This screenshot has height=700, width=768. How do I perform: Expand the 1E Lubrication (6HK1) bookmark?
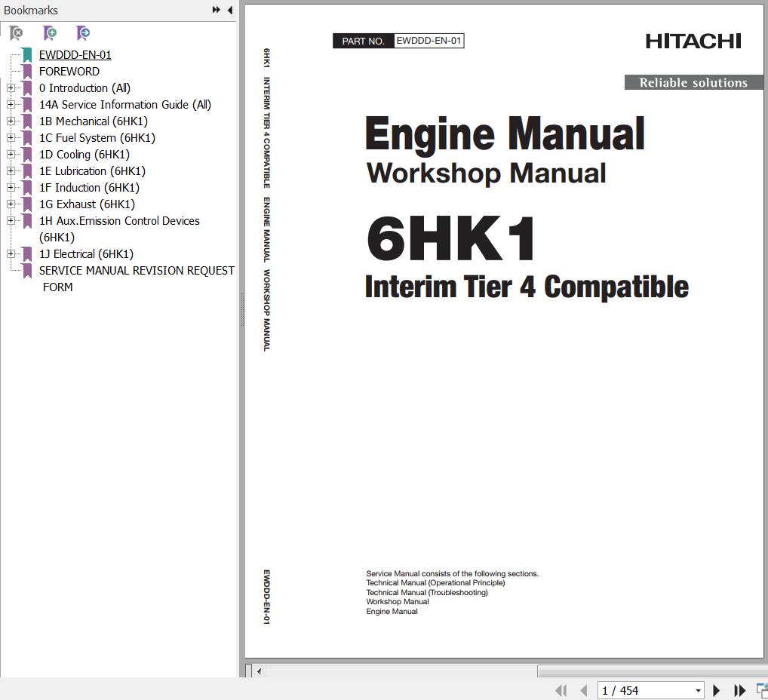pos(11,171)
